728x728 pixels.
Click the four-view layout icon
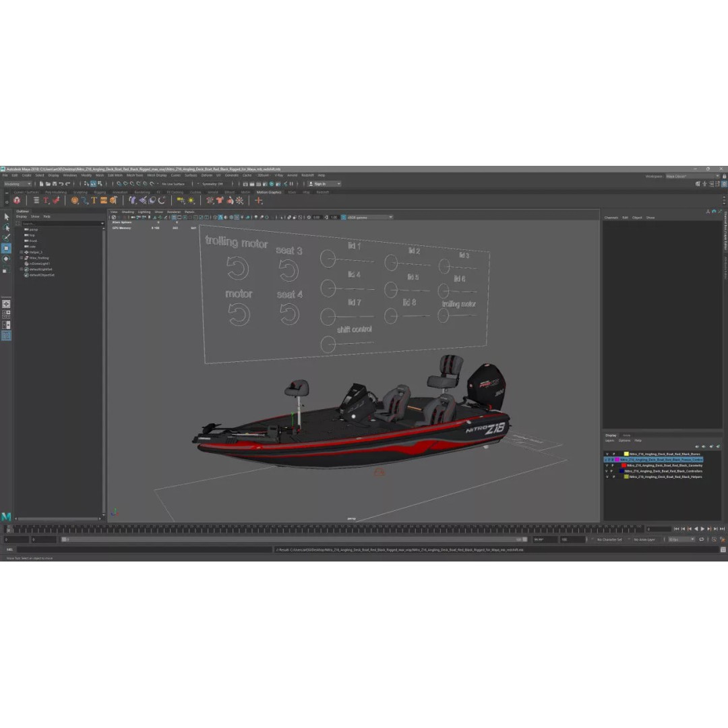[6, 315]
